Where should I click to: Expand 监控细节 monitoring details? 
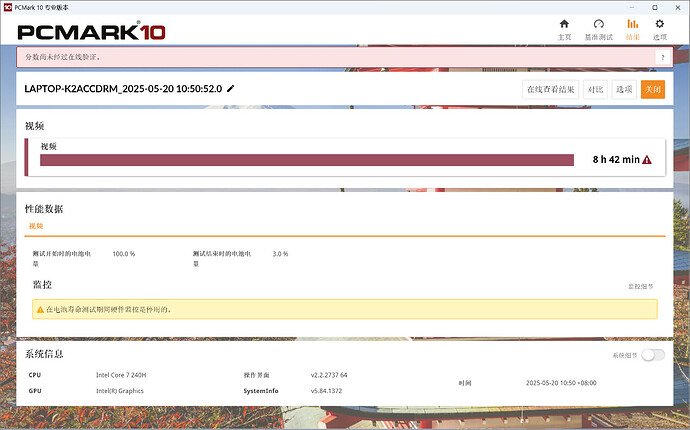pos(642,286)
